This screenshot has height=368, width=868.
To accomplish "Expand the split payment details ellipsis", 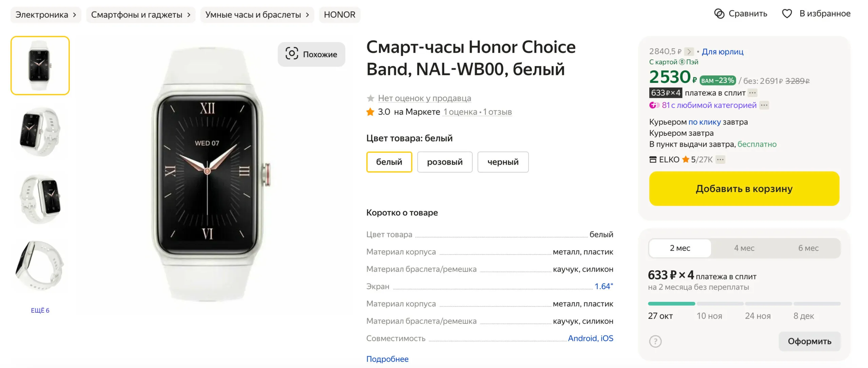I will 752,93.
